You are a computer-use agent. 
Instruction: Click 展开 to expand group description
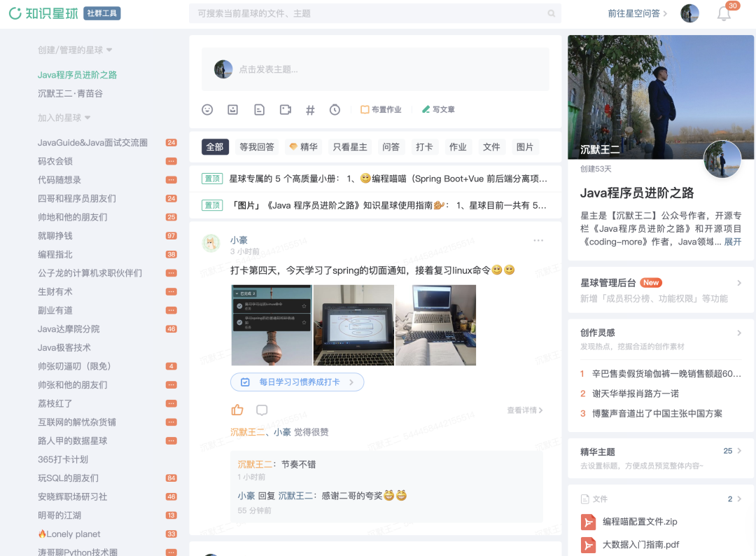point(732,242)
